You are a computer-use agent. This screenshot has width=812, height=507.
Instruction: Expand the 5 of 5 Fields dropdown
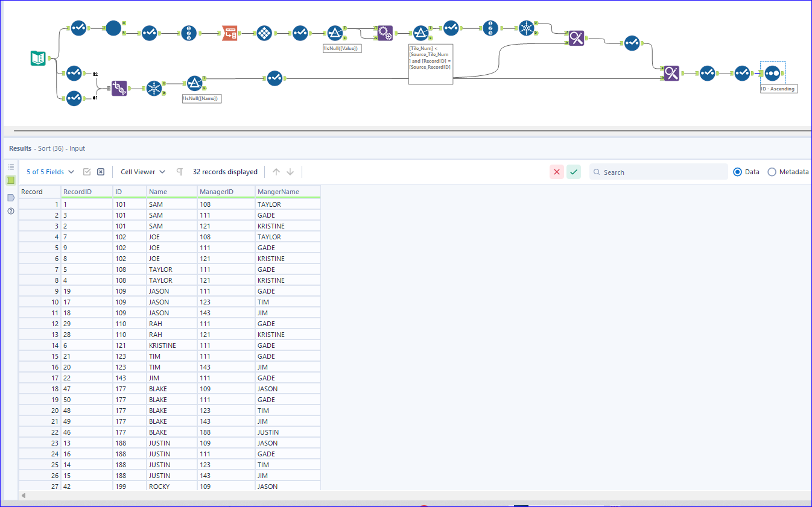[x=49, y=172]
